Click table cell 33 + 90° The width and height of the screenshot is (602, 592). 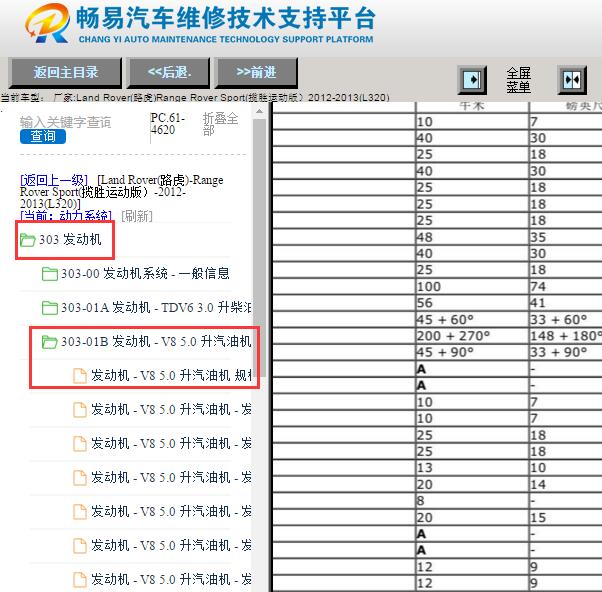click(565, 352)
